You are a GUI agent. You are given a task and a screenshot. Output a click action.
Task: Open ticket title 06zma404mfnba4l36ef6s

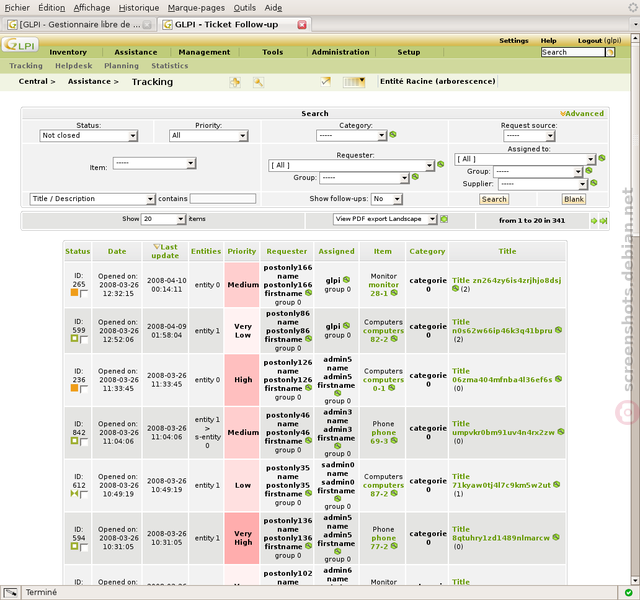(502, 376)
